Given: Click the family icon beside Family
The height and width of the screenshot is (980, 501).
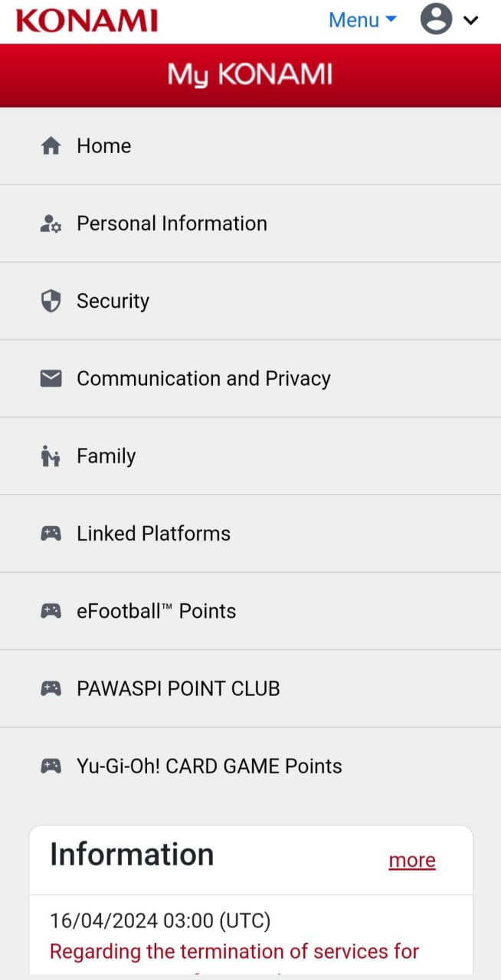Looking at the screenshot, I should click(x=51, y=456).
